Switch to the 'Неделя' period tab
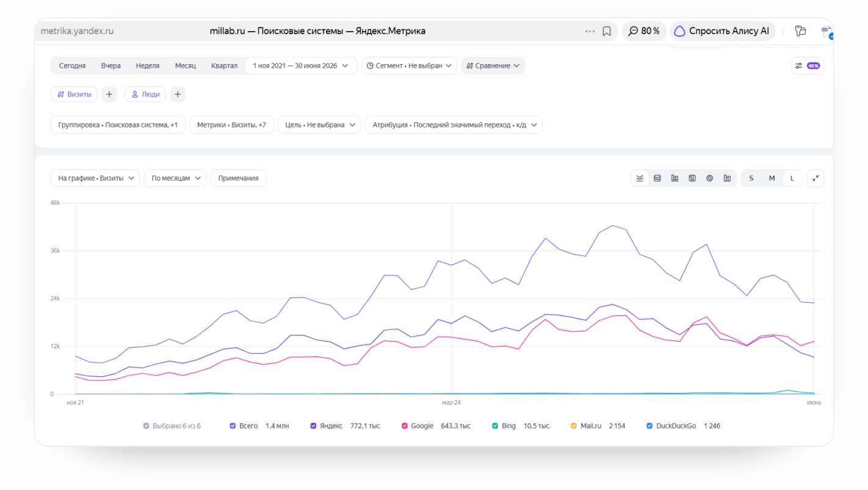868x490 pixels. click(148, 65)
